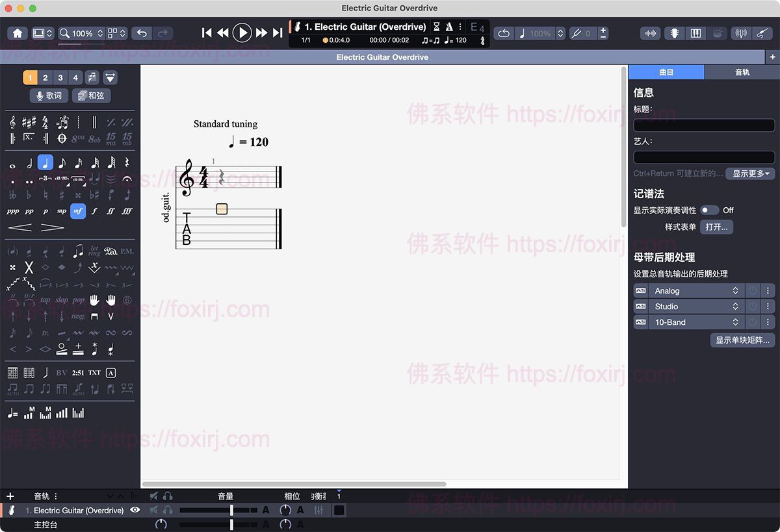The width and height of the screenshot is (780, 532).
Task: Select the 曲目 tab
Action: tap(666, 72)
